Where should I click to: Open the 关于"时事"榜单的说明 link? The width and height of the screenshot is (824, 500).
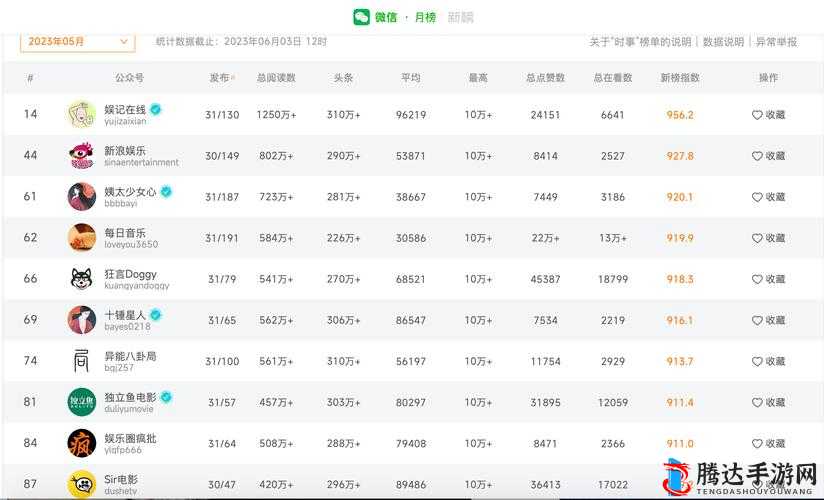[x=640, y=42]
